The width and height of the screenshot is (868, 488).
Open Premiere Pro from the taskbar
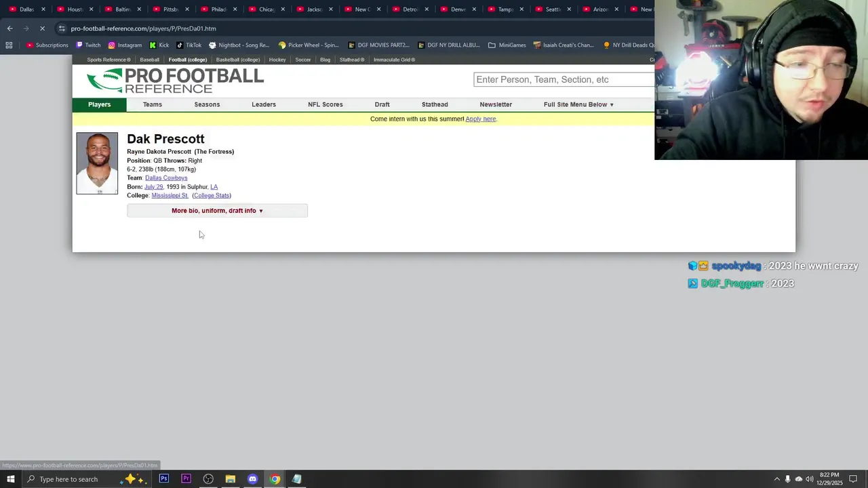(x=186, y=479)
